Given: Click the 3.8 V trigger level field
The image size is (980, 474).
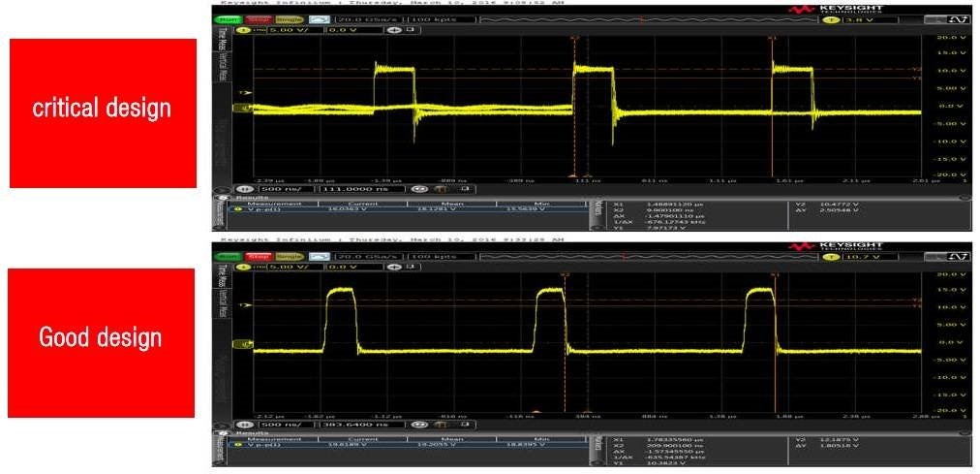Looking at the screenshot, I should point(870,20).
